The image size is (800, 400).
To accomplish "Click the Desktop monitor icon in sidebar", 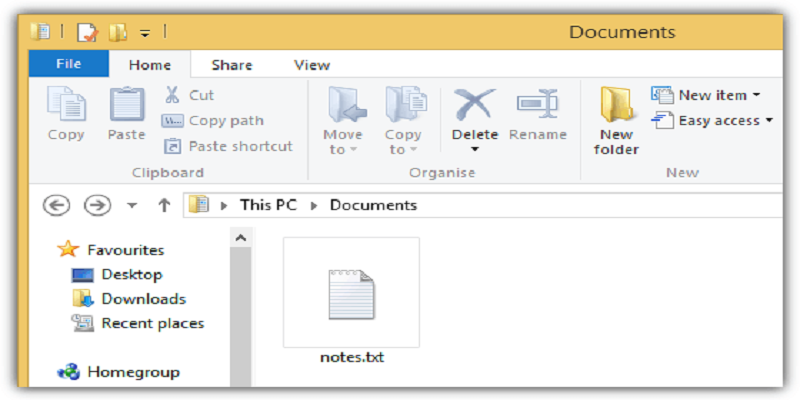I will 82,275.
